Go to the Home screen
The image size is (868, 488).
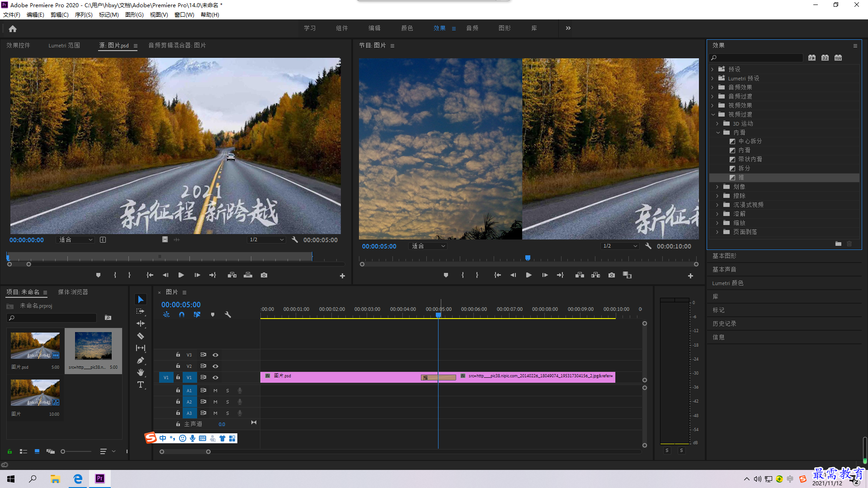[13, 28]
